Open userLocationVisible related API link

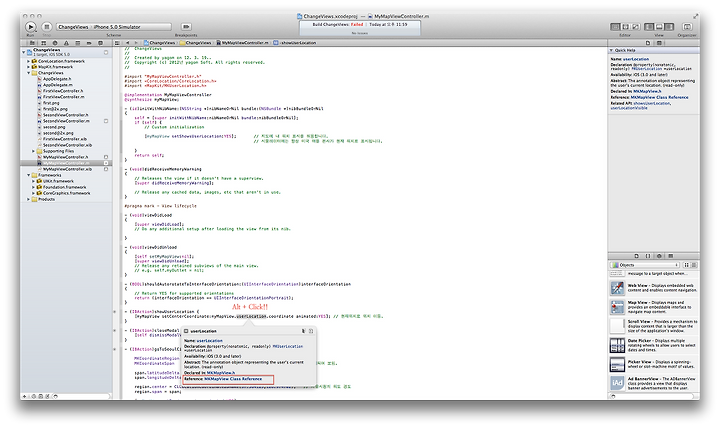click(629, 108)
